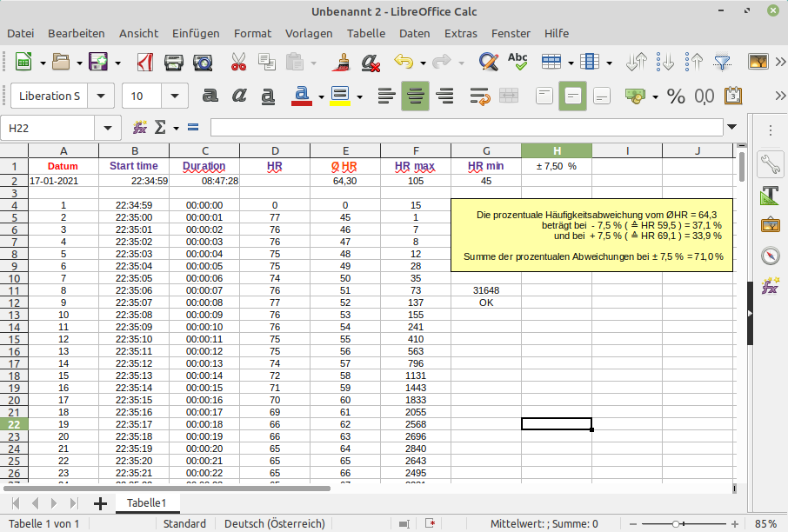Apply the yellow background color
Image resolution: width=788 pixels, height=532 pixels.
pos(340,96)
